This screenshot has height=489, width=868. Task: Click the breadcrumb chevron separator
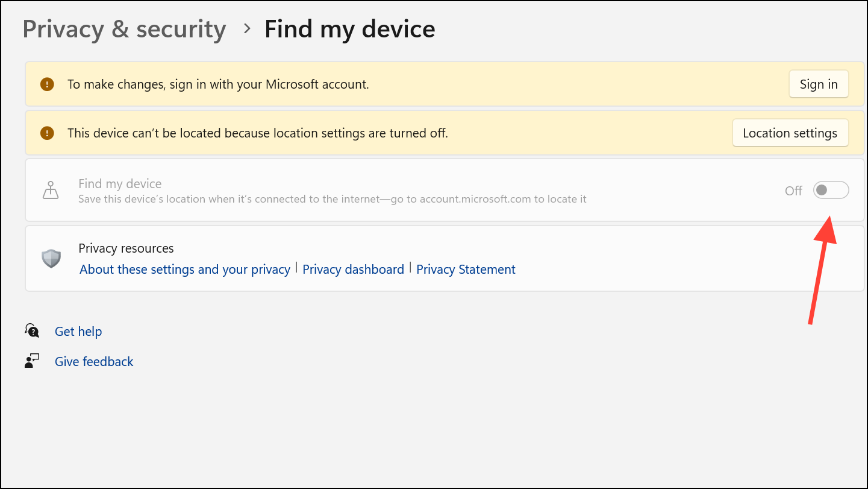[x=246, y=28]
